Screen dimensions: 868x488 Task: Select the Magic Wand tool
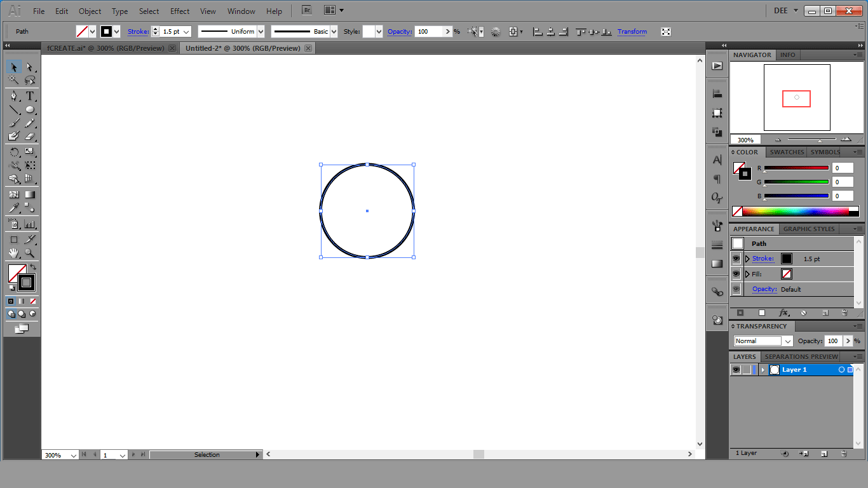14,81
